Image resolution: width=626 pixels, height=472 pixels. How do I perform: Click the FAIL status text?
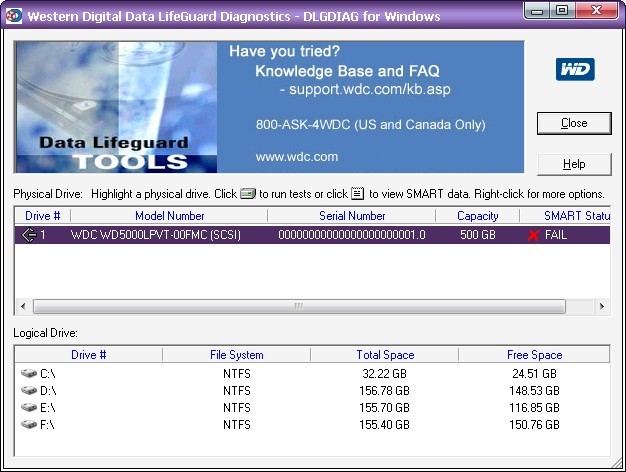pos(556,235)
